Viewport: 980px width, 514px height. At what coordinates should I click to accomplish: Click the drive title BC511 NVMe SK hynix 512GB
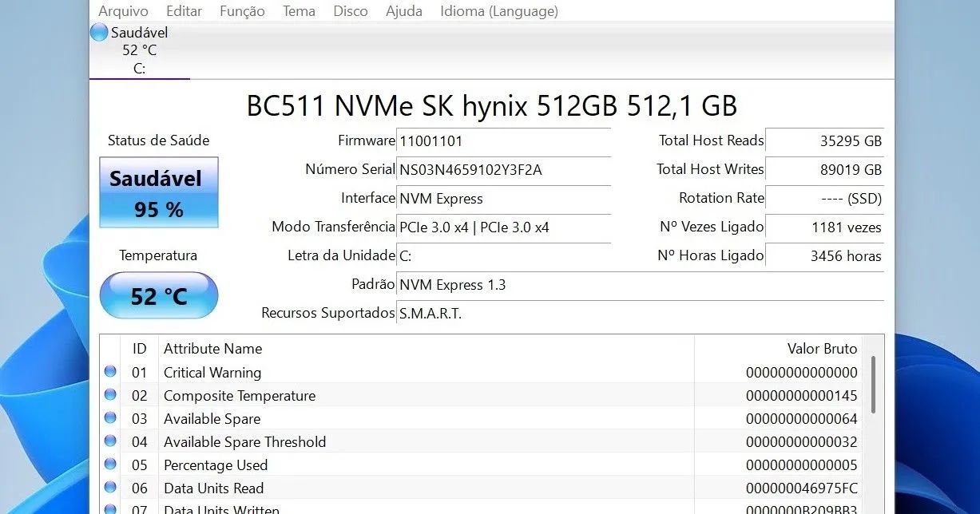(492, 105)
